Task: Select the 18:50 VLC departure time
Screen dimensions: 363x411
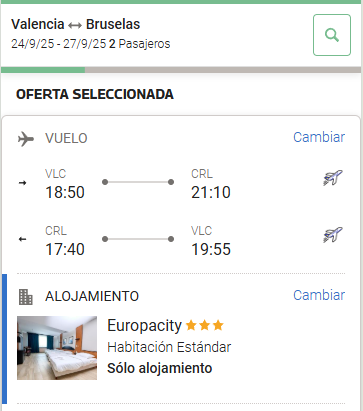Action: tap(65, 192)
